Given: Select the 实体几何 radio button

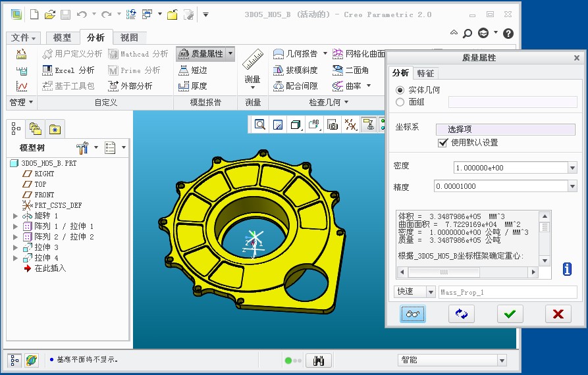Looking at the screenshot, I should [x=400, y=89].
